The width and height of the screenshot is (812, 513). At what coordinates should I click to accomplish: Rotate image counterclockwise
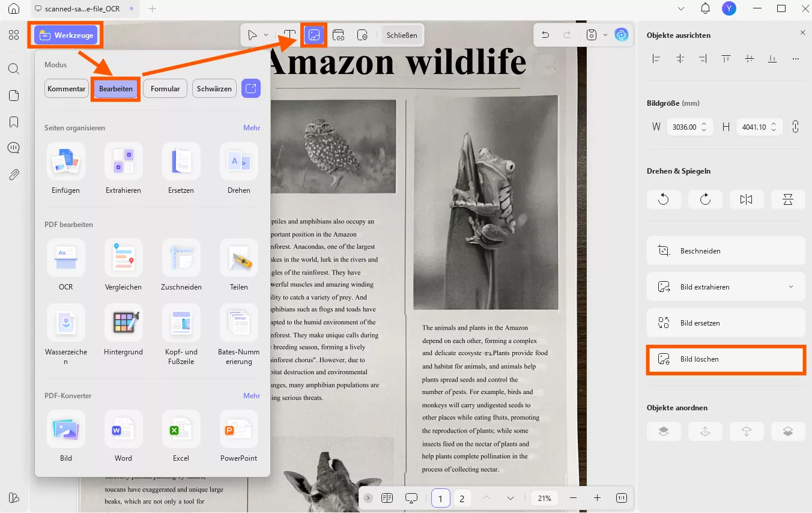click(x=664, y=199)
